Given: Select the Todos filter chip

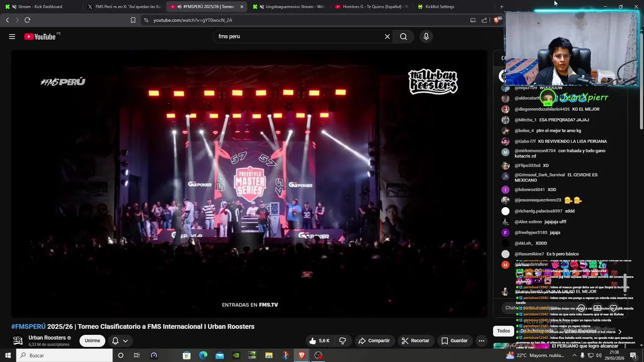Looking at the screenshot, I should (504, 331).
